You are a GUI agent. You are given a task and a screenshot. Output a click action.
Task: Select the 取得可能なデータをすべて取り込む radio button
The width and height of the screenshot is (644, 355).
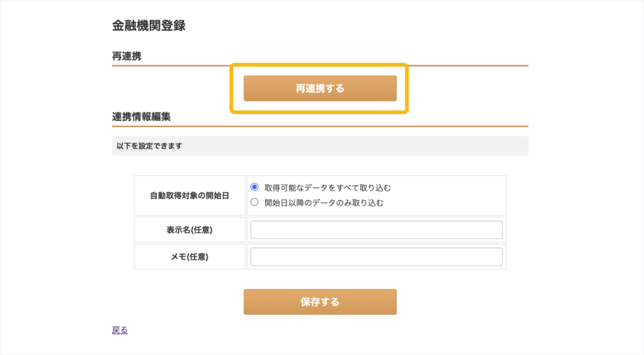[254, 187]
